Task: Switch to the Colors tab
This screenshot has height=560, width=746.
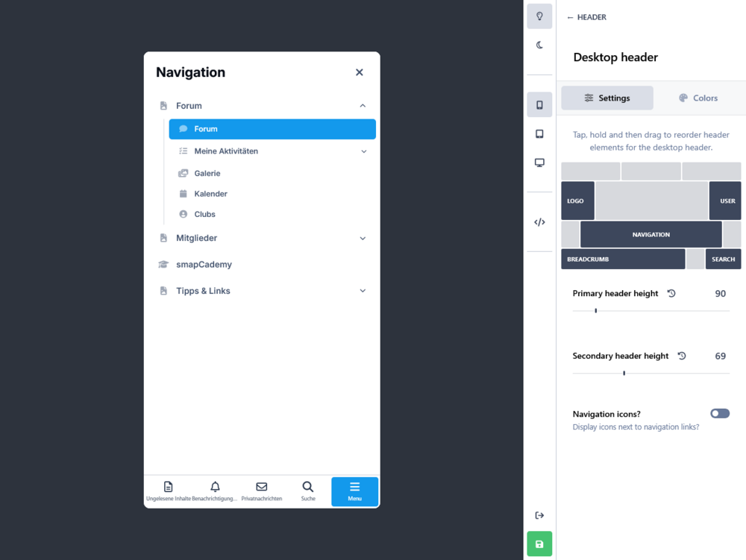Action: (698, 98)
